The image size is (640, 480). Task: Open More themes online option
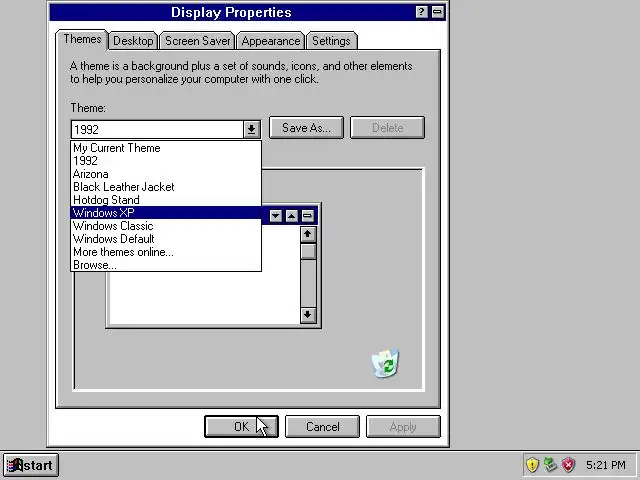click(166, 252)
